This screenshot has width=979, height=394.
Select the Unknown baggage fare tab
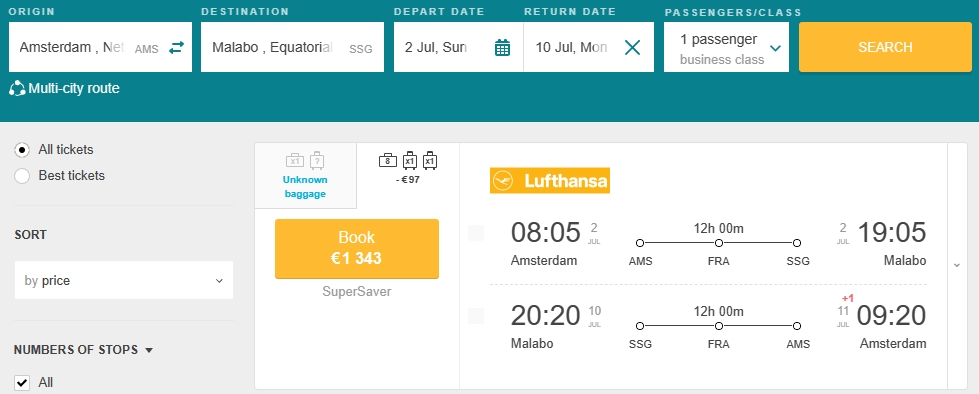point(305,175)
